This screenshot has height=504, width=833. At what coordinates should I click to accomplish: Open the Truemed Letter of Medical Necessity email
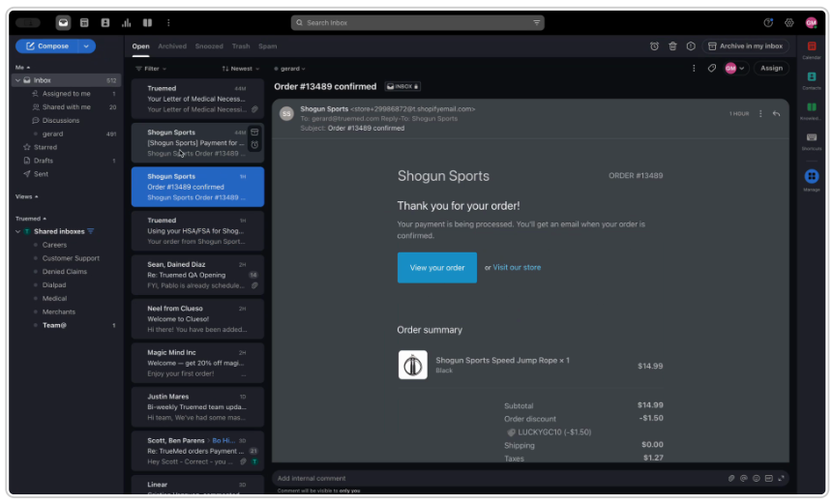[x=197, y=99]
